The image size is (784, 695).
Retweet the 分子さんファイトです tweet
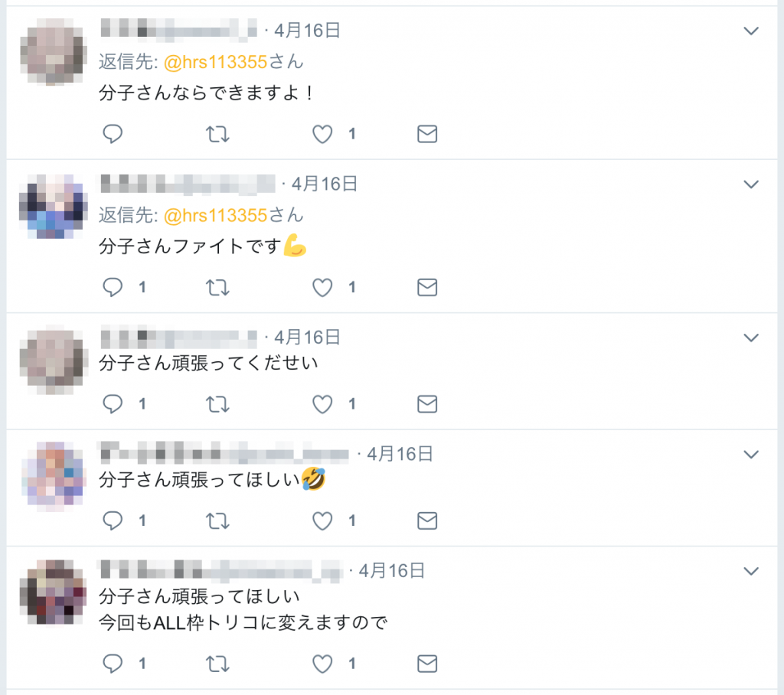[217, 288]
